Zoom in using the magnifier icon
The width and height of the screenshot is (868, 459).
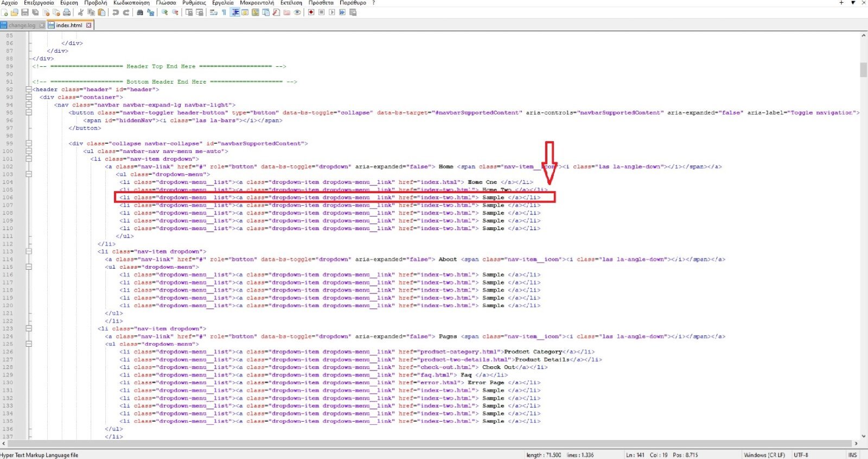(164, 12)
